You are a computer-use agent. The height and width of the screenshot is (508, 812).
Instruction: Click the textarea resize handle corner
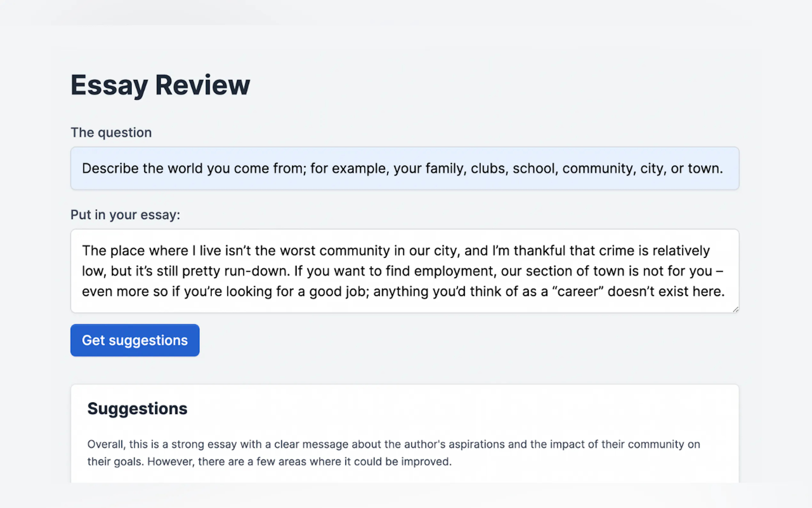coord(735,309)
